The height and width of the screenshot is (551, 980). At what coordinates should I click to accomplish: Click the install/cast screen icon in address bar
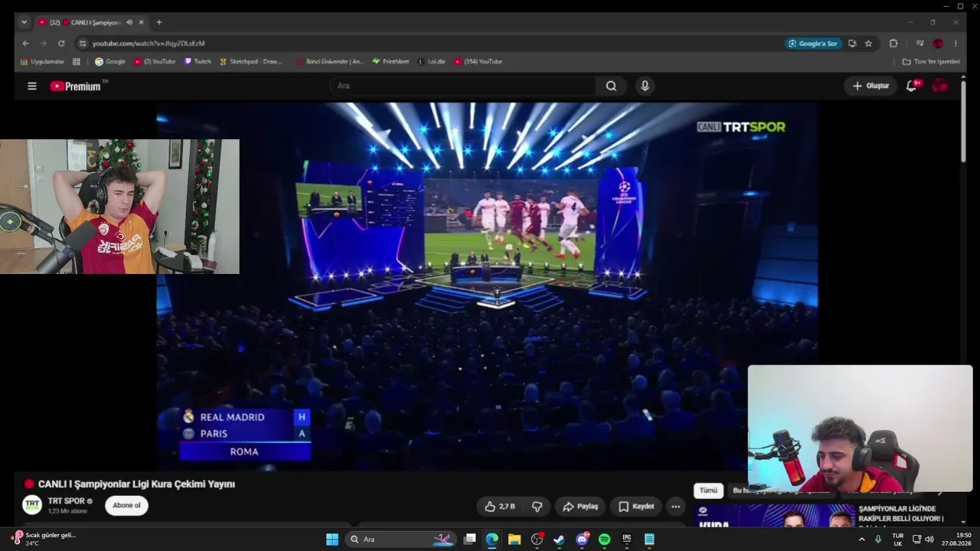(x=852, y=44)
